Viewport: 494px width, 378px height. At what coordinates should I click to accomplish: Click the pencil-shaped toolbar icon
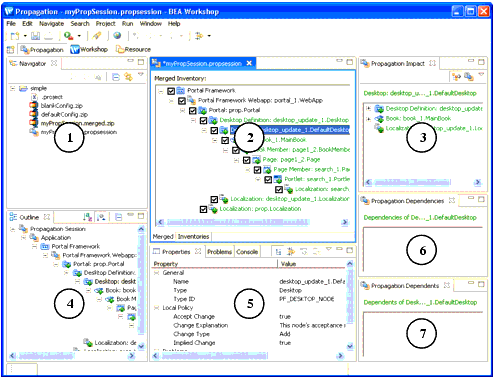[x=97, y=36]
